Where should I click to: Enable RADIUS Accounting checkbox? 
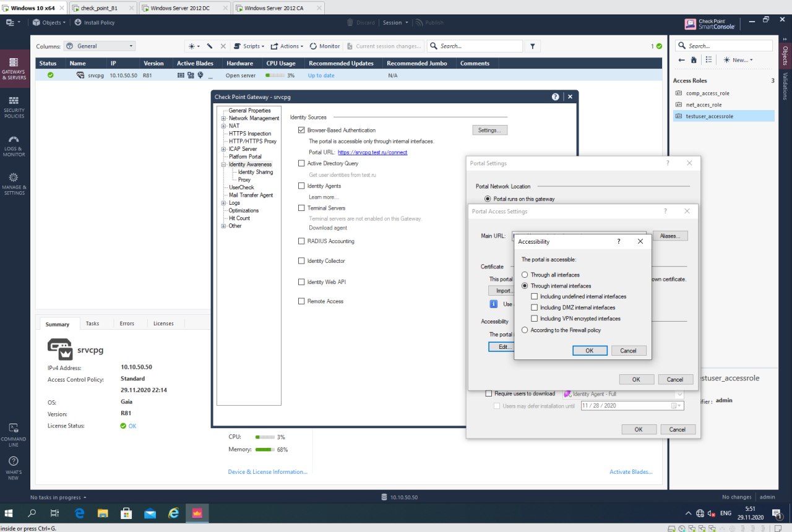[301, 241]
